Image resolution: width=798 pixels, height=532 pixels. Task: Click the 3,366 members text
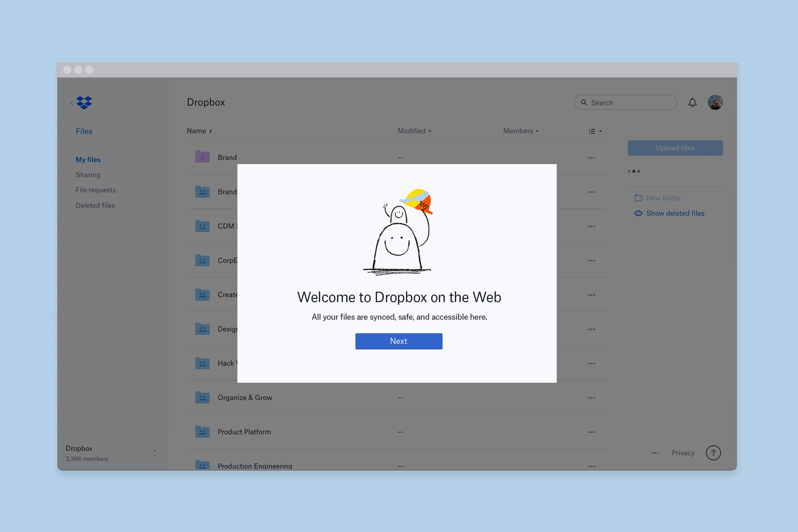coord(87,459)
